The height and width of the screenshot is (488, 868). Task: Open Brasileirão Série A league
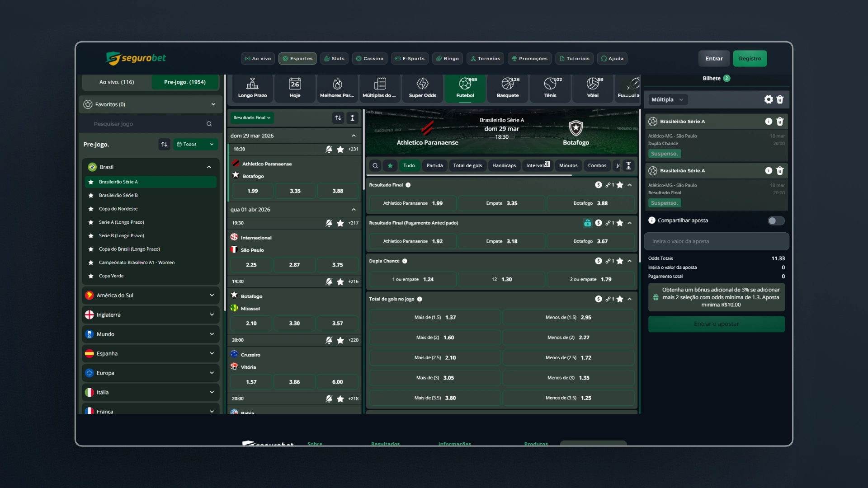151,182
